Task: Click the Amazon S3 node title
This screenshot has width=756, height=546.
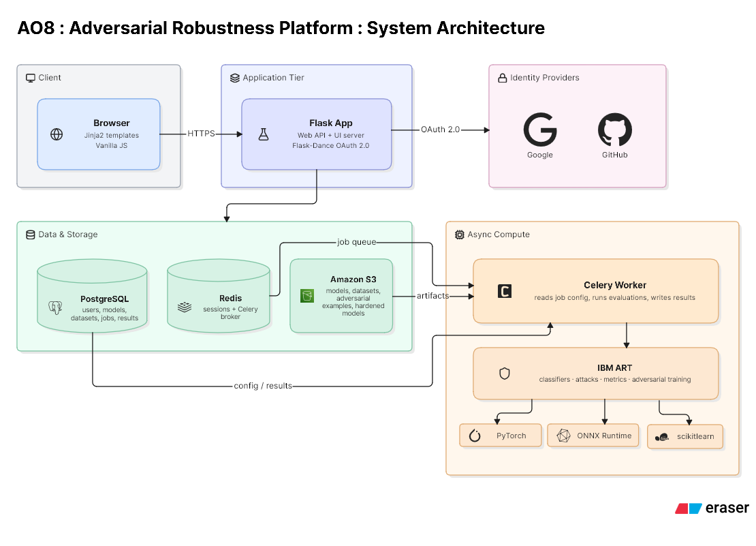Action: [353, 279]
